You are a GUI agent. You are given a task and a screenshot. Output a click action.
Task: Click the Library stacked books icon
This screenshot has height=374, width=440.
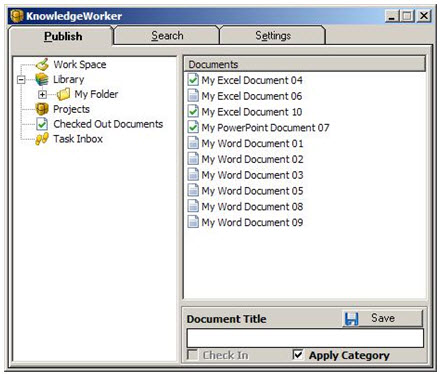(42, 79)
